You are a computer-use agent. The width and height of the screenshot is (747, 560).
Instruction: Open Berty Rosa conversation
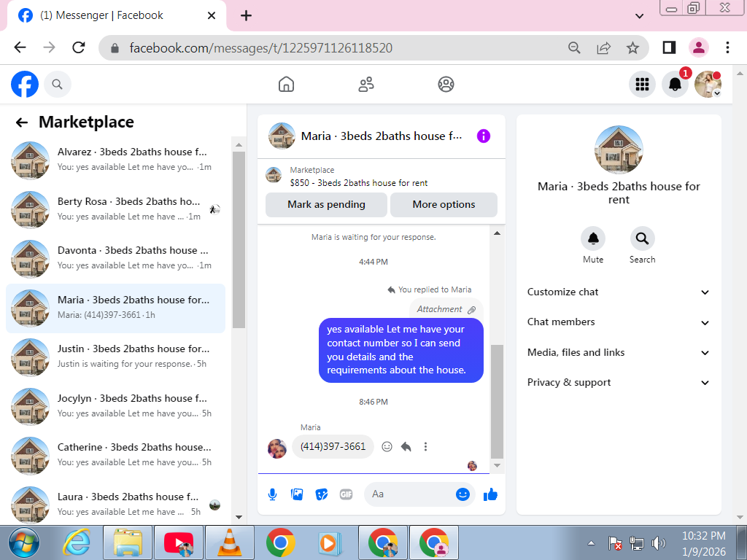click(115, 209)
